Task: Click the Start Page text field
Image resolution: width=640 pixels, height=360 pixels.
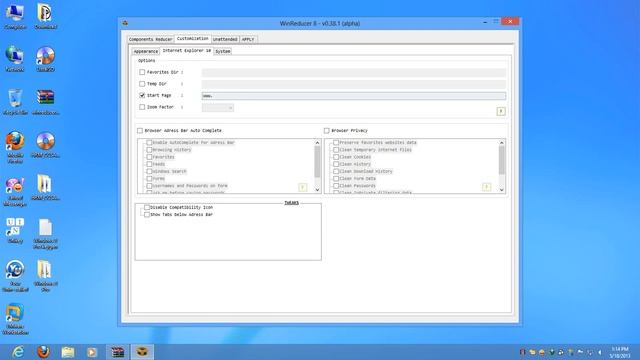Action: click(353, 96)
